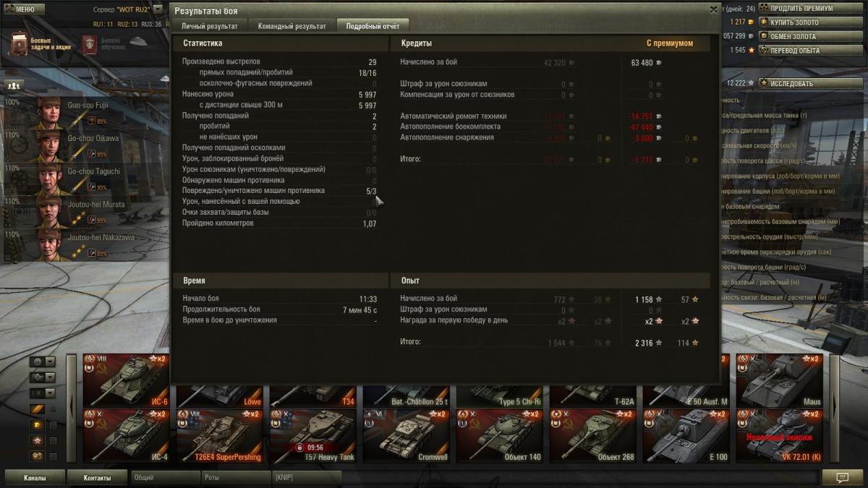Select the T-62A tank
The width and height of the screenshot is (868, 488).
point(593,396)
